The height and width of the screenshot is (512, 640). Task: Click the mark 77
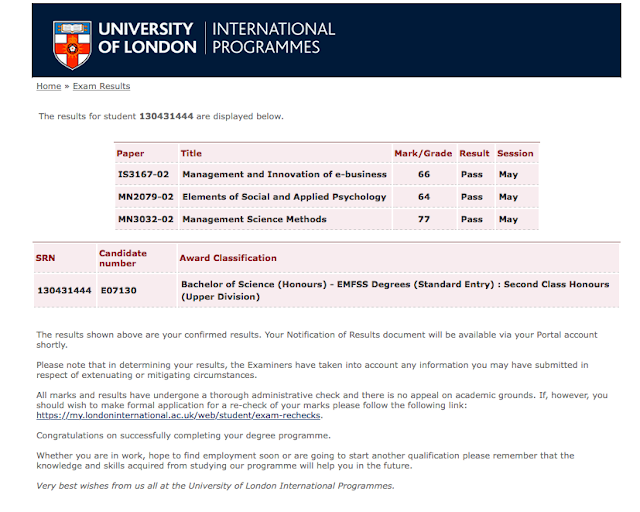pyautogui.click(x=424, y=219)
